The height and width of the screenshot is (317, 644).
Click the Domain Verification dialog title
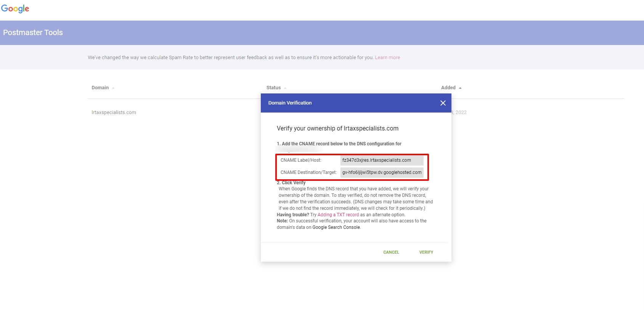290,103
